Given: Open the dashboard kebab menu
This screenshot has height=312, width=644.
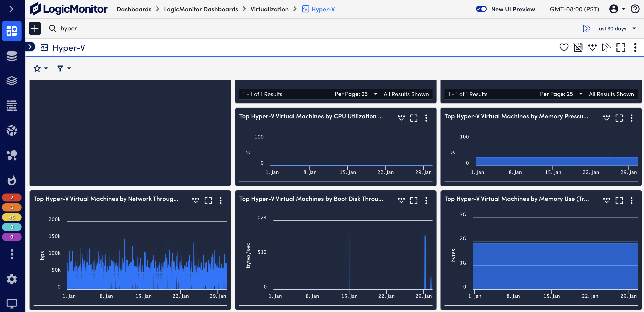Looking at the screenshot, I should coord(635,47).
